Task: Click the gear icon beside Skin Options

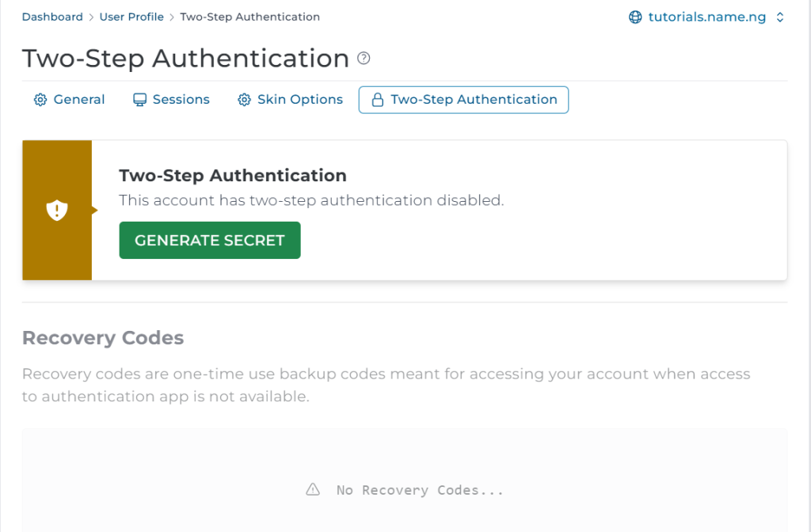Action: tap(244, 100)
